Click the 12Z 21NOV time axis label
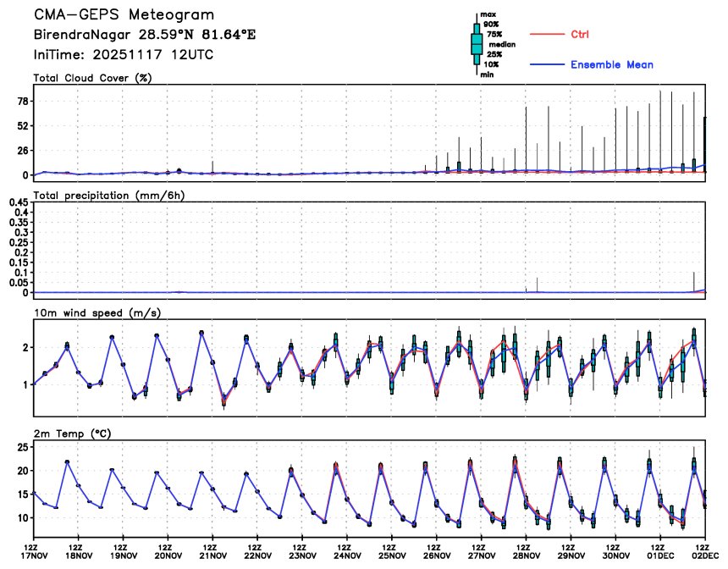Image resolution: width=728 pixels, height=569 pixels. (212, 552)
